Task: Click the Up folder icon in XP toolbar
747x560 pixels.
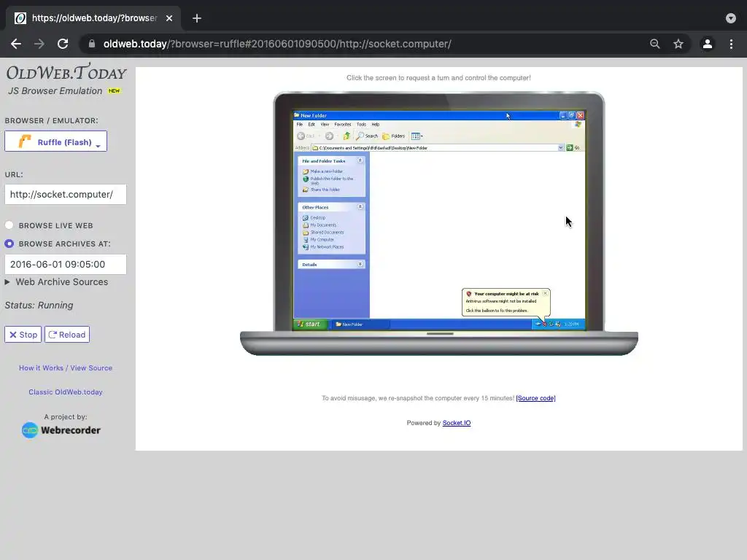Action: point(347,136)
